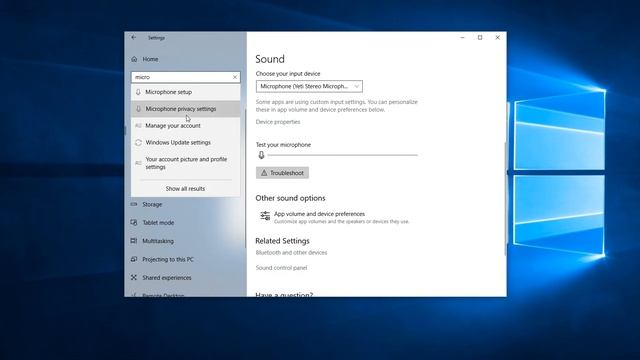
Task: Click the microphone test level bar
Action: [342, 155]
